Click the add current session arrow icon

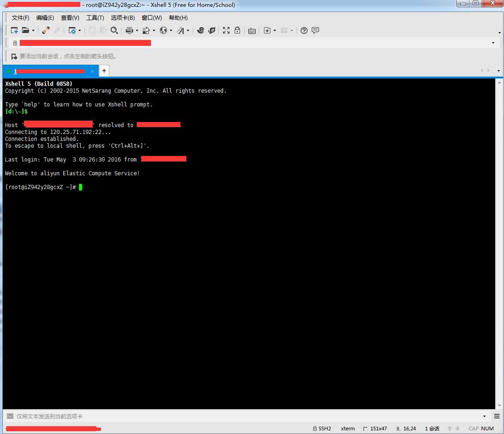(x=14, y=56)
